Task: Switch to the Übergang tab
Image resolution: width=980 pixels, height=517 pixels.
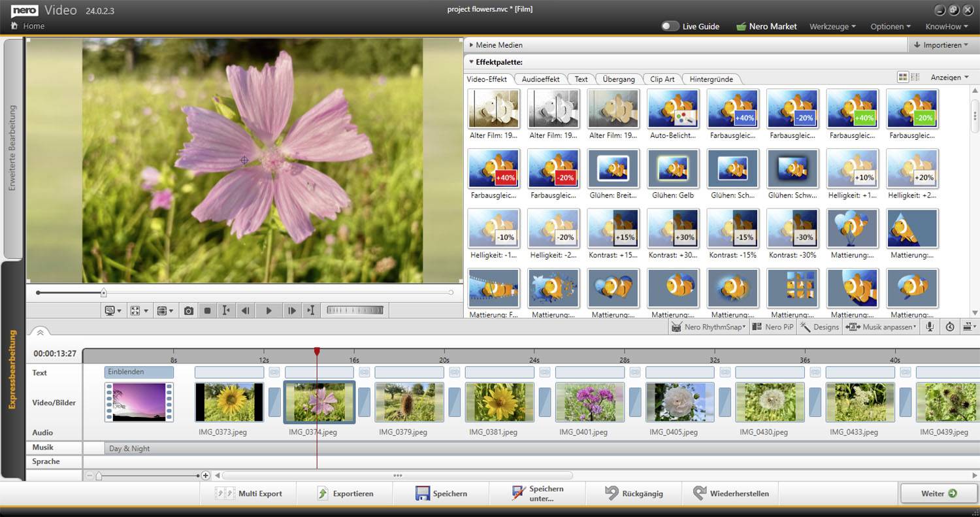Action: click(x=617, y=78)
